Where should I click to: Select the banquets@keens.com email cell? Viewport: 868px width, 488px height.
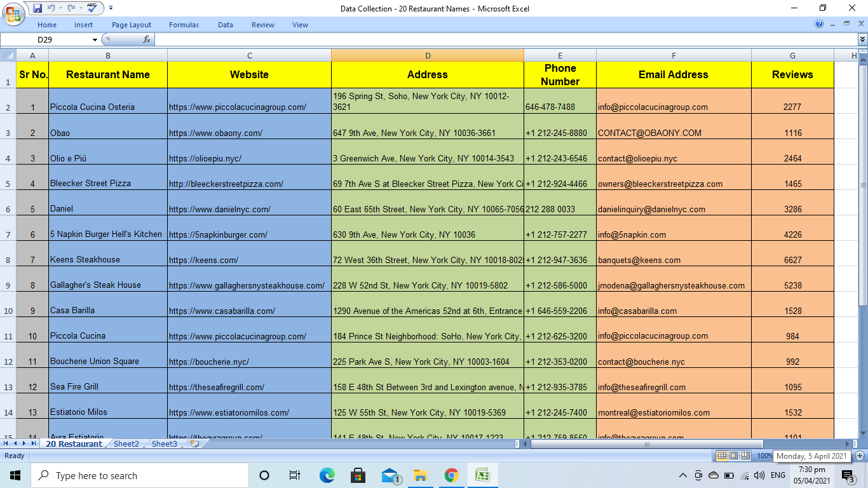click(674, 254)
